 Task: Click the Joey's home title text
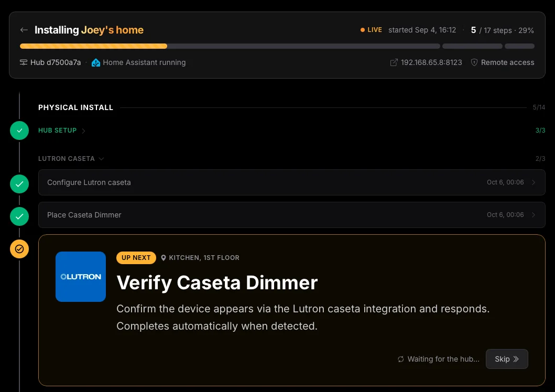(112, 30)
